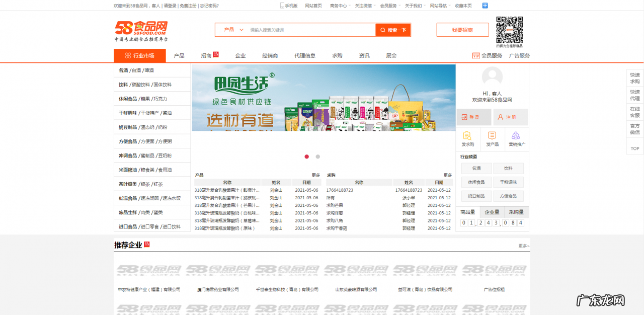Switch to the 行业市场 tab
The width and height of the screenshot is (644, 315).
coord(139,55)
